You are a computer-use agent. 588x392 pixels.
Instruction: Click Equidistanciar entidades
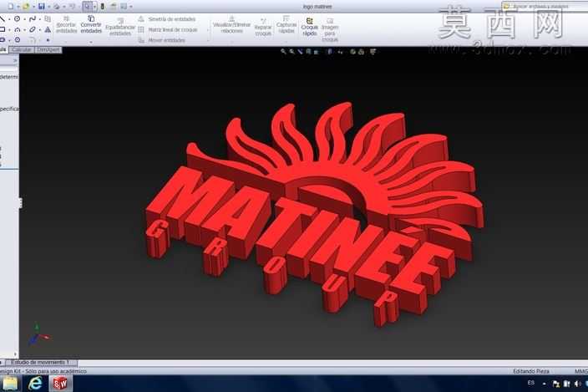click(x=120, y=27)
